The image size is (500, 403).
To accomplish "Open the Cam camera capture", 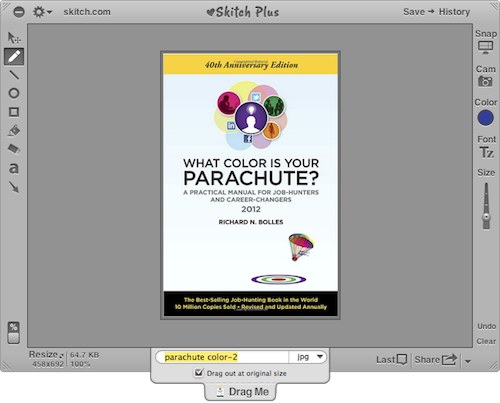I will click(485, 81).
